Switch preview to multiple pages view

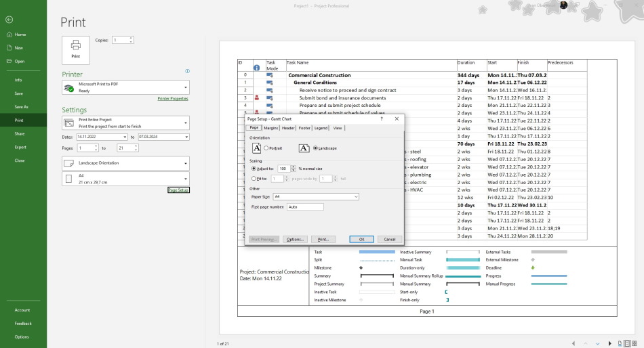point(634,343)
